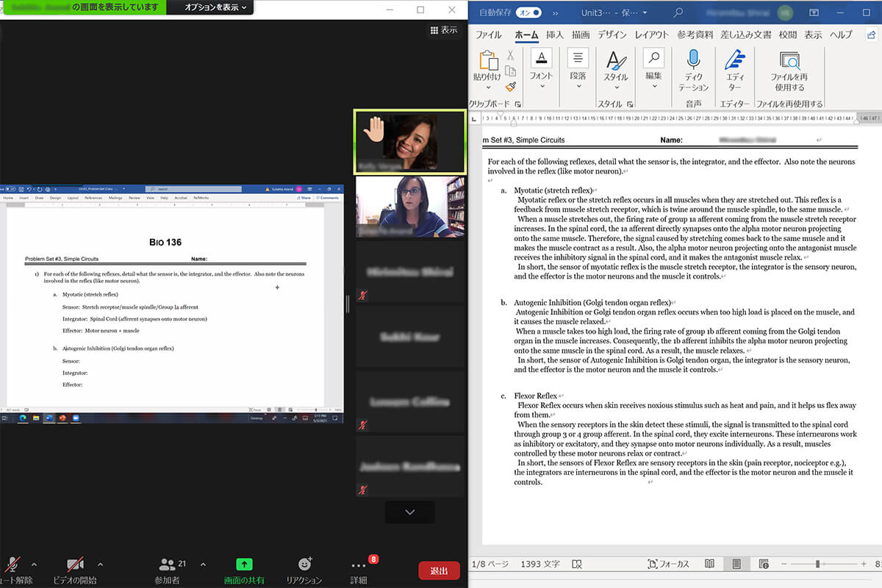Screen dimensions: 882x588
Task: Click the green screen share button in Zoom
Action: coord(244,564)
